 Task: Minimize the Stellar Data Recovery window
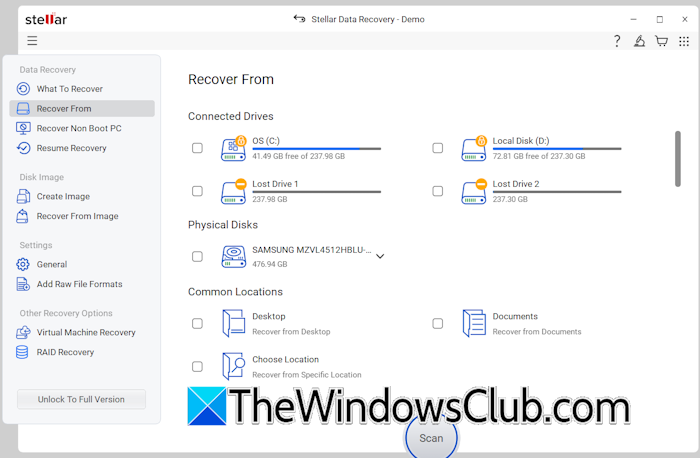pos(633,19)
